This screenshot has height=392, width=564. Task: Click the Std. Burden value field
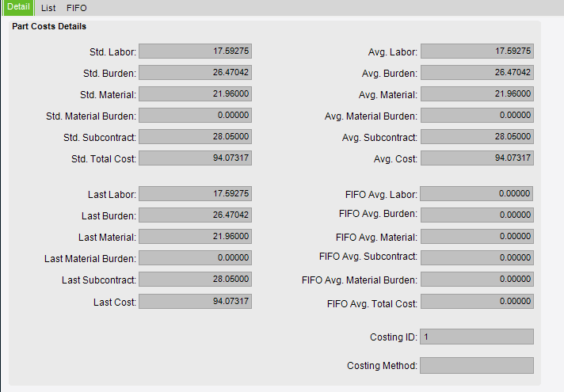196,72
